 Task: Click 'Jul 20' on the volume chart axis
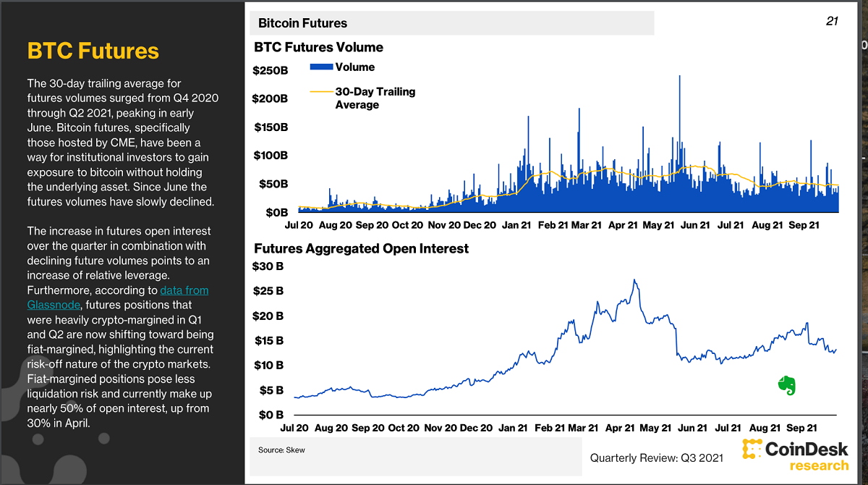tap(299, 225)
